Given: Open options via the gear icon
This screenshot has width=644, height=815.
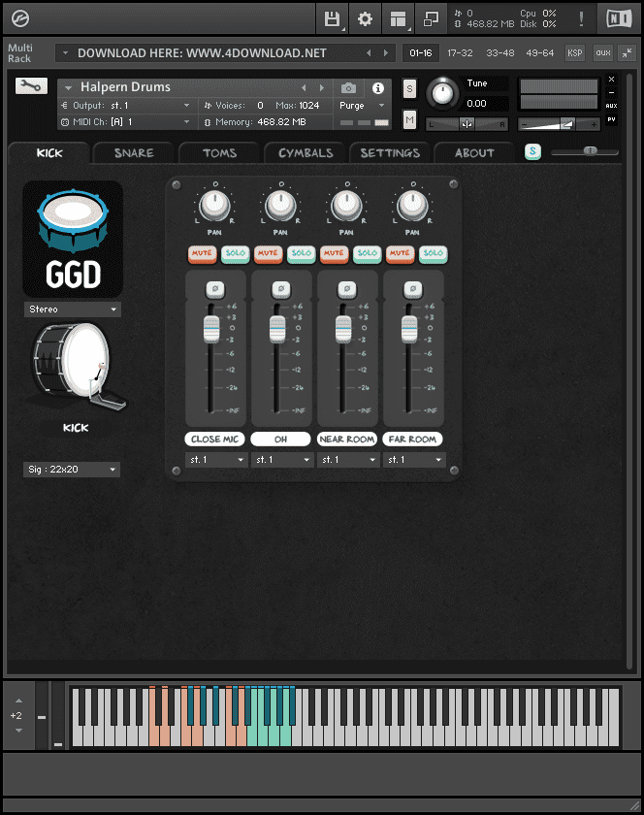Looking at the screenshot, I should point(365,19).
